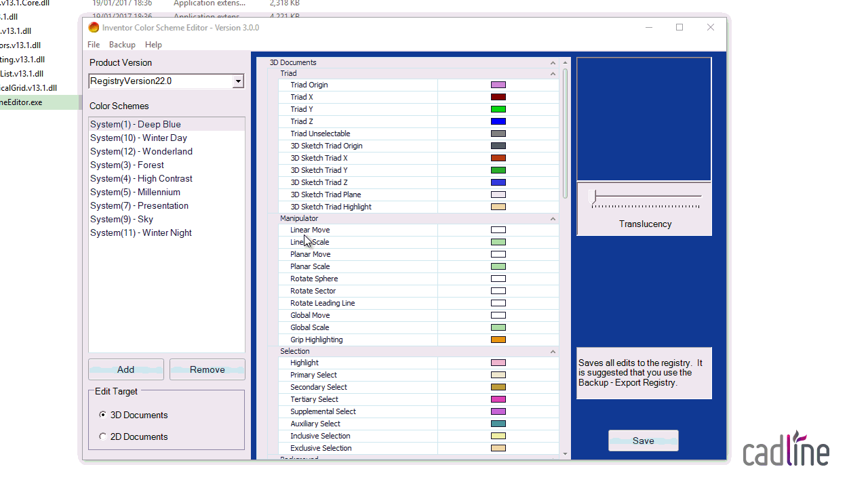Select the 2D Documents radio button
The width and height of the screenshot is (868, 488).
coord(102,436)
